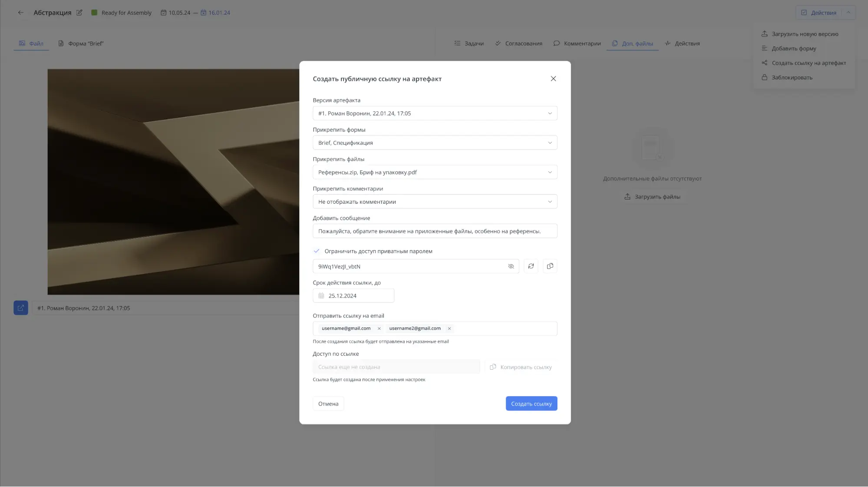This screenshot has width=868, height=487.
Task: Remove username@gmail.com email tag
Action: [x=379, y=328]
